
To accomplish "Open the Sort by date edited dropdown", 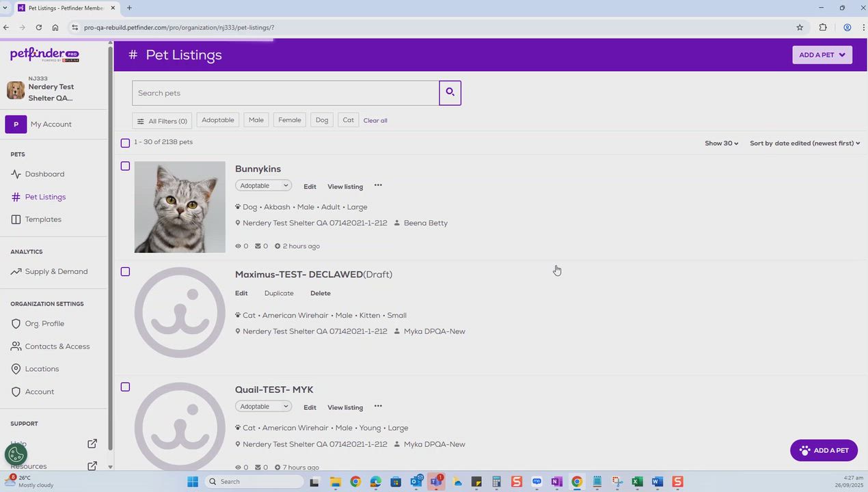I will pos(805,143).
